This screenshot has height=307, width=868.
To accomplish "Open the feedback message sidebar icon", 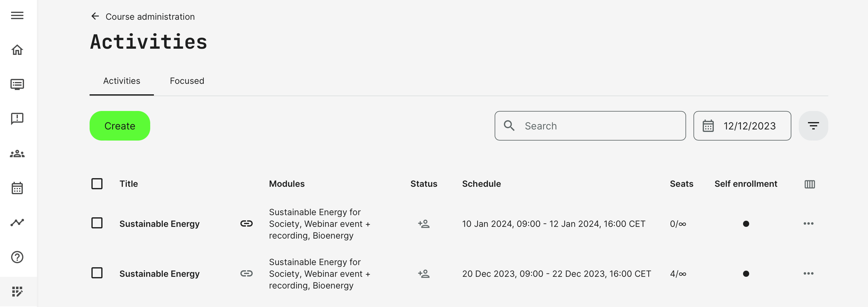I will point(17,118).
